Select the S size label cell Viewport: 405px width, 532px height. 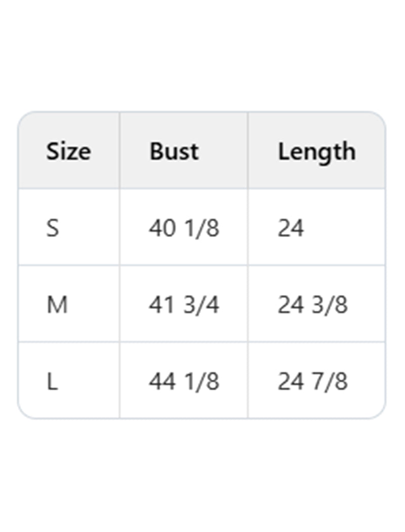point(53,228)
